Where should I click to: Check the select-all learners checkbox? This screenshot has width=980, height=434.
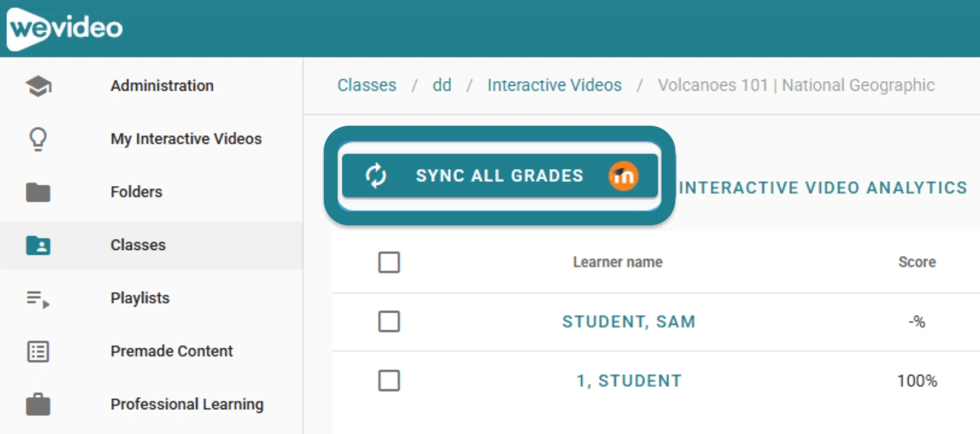pyautogui.click(x=389, y=262)
